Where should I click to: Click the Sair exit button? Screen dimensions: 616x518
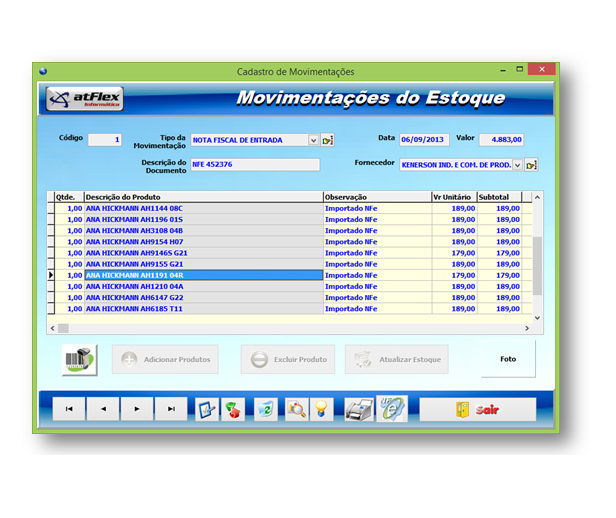478,410
